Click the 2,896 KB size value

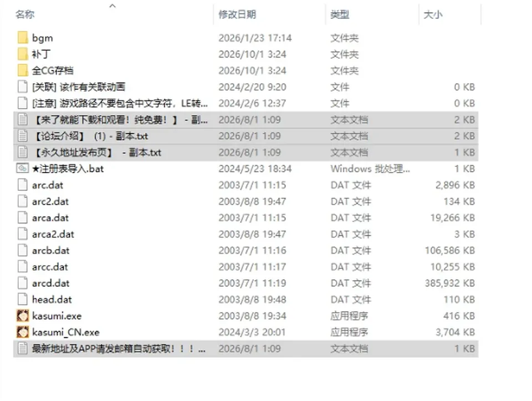pos(456,185)
